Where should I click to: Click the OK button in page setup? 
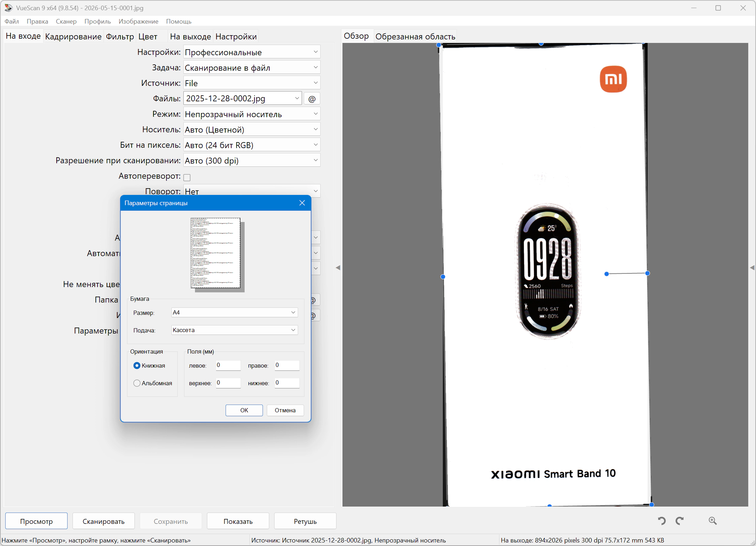(x=244, y=410)
